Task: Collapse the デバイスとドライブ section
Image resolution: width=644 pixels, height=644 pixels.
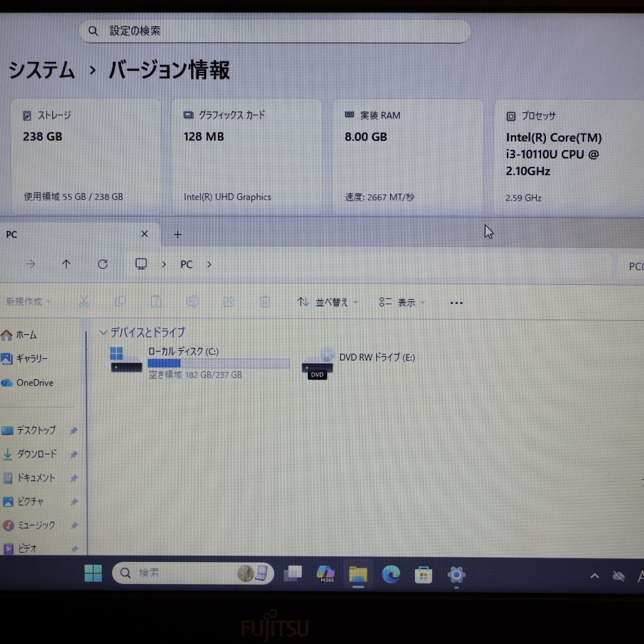Action: [104, 333]
